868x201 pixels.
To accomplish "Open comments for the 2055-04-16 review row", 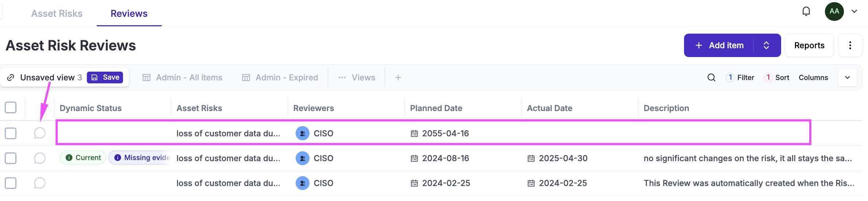I will click(x=39, y=133).
